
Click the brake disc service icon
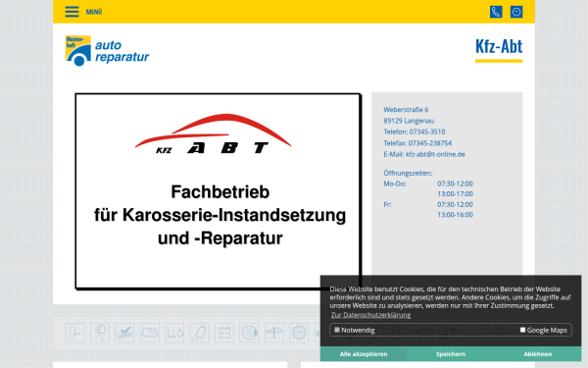(x=249, y=333)
